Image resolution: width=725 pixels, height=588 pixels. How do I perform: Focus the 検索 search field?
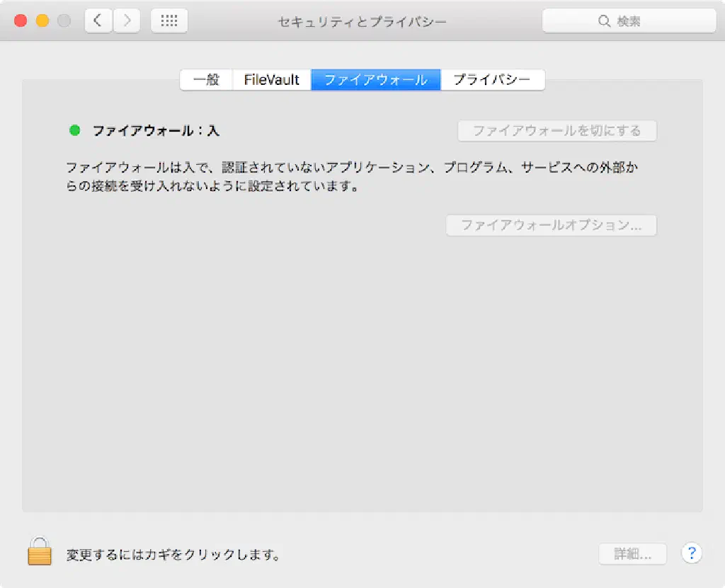[x=637, y=21]
